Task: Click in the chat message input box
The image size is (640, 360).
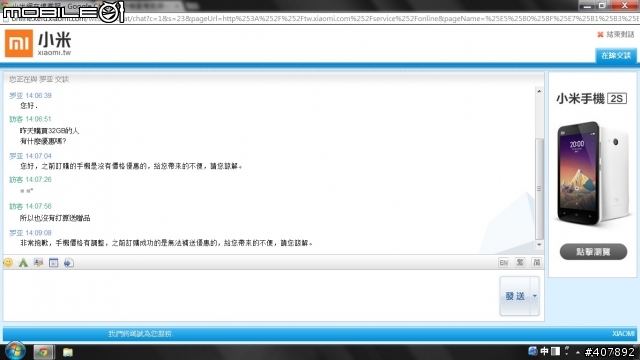Action: 251,295
